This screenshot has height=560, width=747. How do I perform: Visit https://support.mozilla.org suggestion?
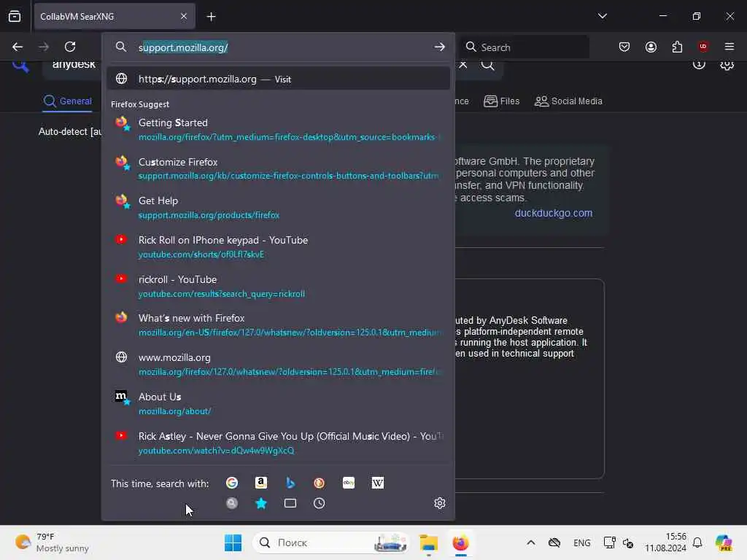tap(278, 79)
